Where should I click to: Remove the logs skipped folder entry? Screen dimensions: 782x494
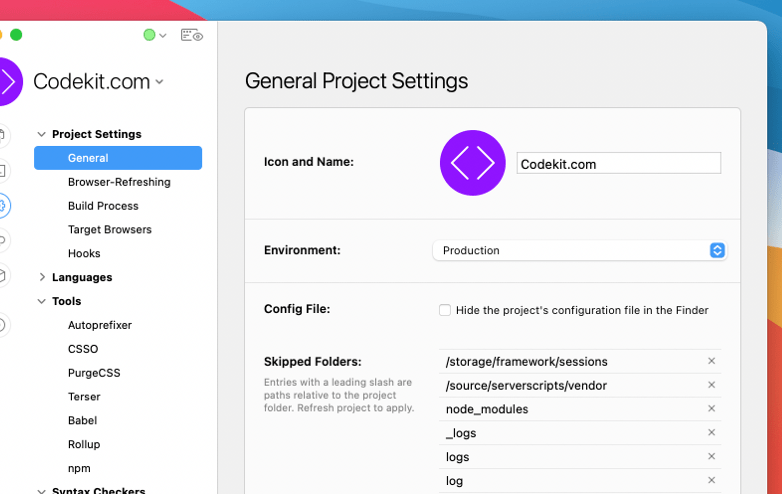(x=711, y=456)
